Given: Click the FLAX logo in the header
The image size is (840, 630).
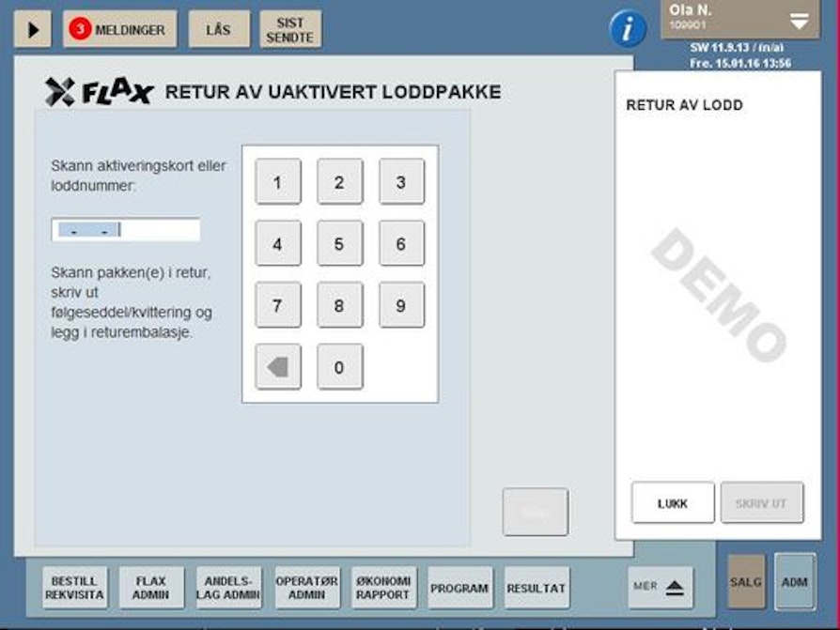Looking at the screenshot, I should tap(99, 92).
